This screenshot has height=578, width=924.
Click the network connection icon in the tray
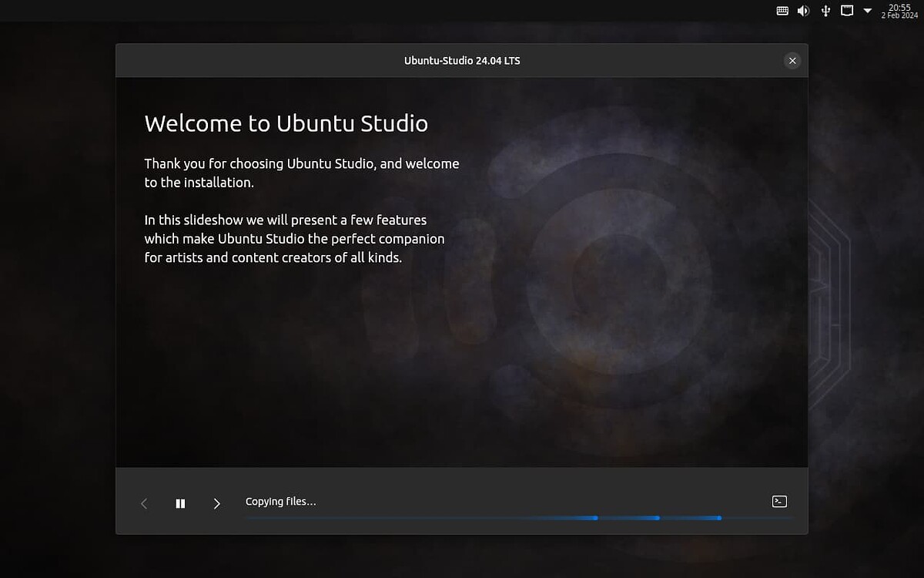[846, 11]
